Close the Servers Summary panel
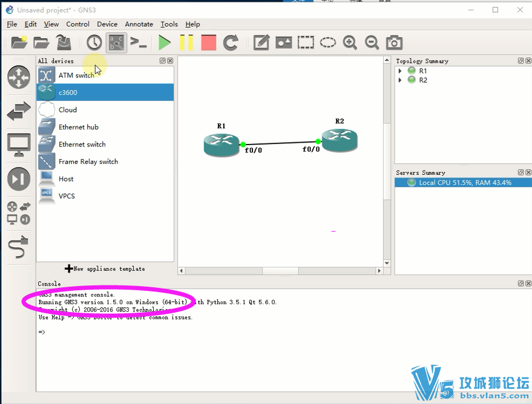Screen dimensions: 532x404 click(x=528, y=172)
